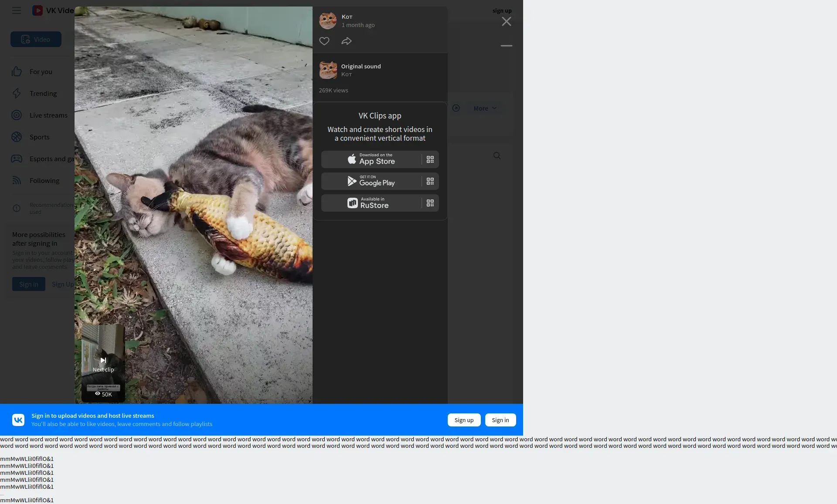Show Google Play QR code
Viewport: 837px width, 504px height.
[x=430, y=182]
